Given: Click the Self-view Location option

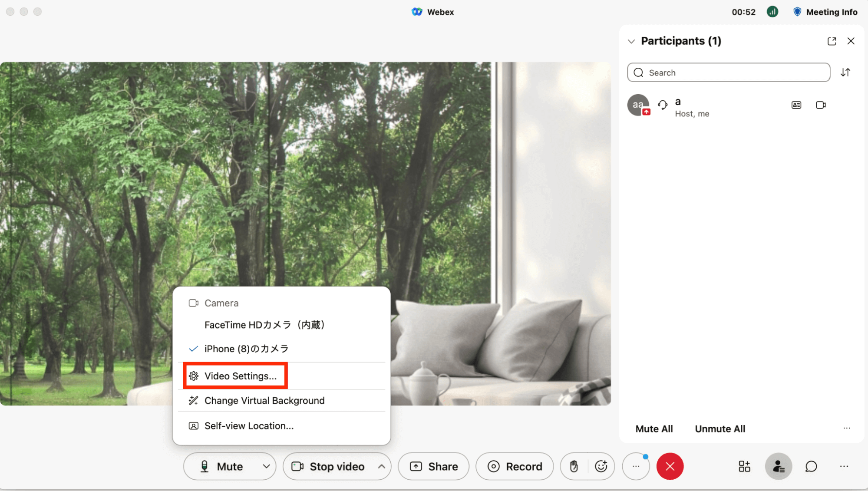Looking at the screenshot, I should click(x=249, y=425).
